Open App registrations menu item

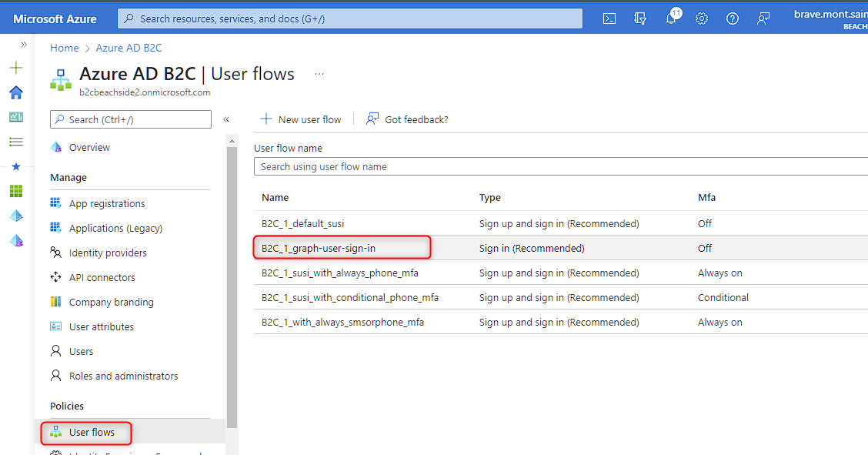[x=107, y=204]
